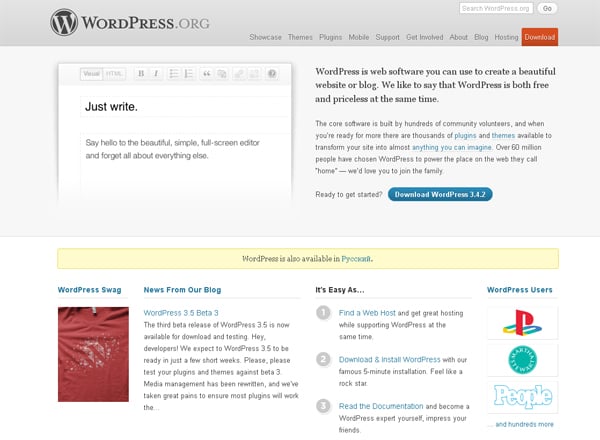Click the PlayStation logo thumbnail
This screenshot has height=440, width=600.
(x=522, y=323)
